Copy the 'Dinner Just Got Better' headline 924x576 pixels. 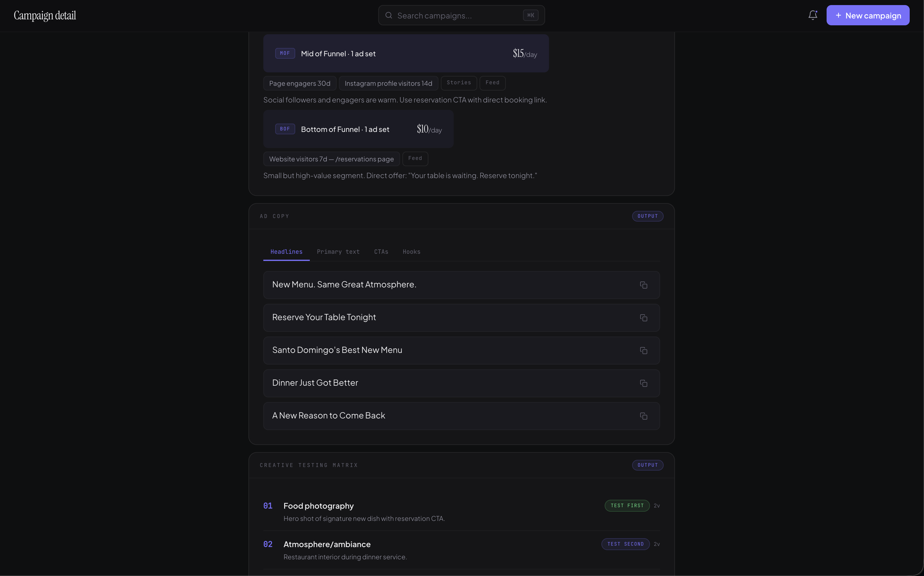[643, 383]
